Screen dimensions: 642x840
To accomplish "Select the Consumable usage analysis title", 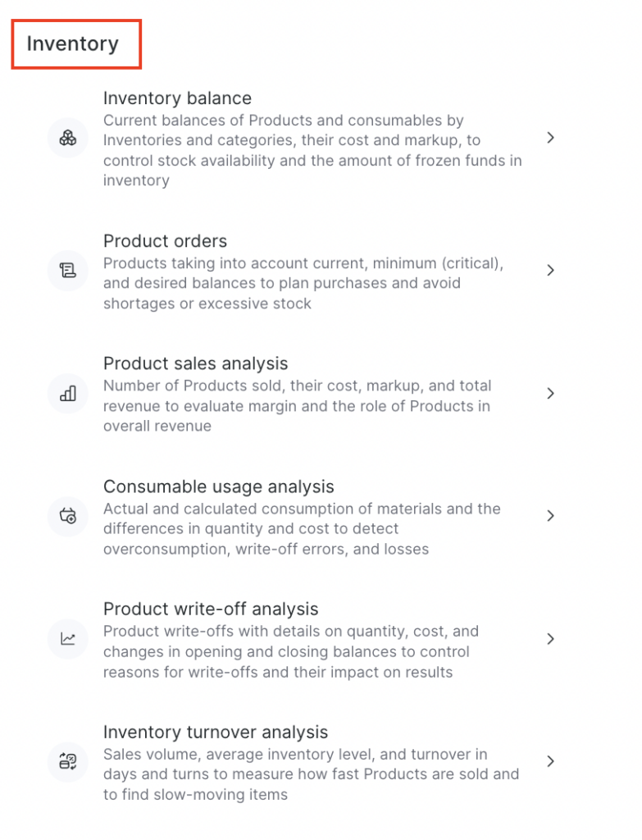I will pyautogui.click(x=219, y=486).
